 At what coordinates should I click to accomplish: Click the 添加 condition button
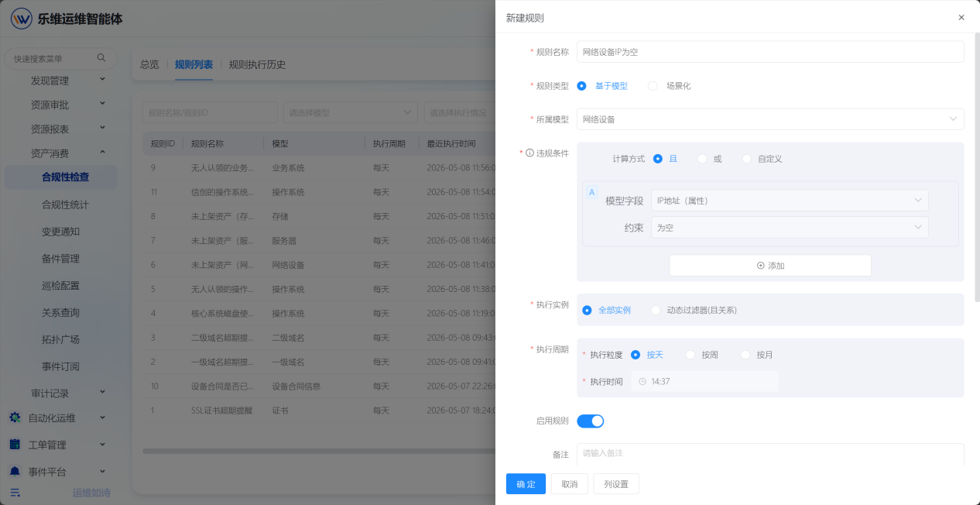click(770, 266)
